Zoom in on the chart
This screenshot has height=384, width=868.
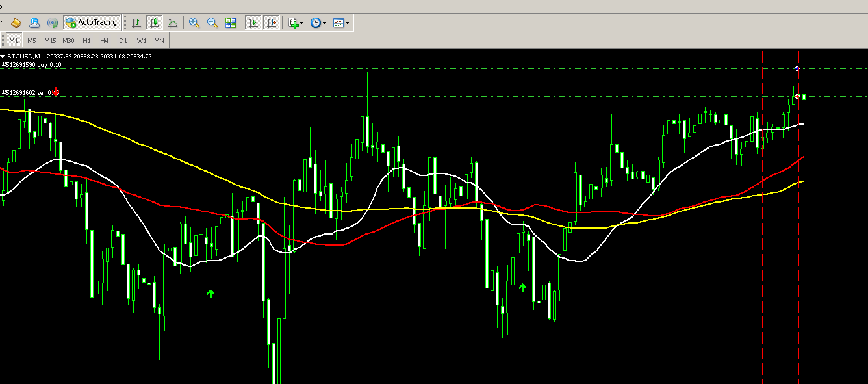click(x=194, y=23)
